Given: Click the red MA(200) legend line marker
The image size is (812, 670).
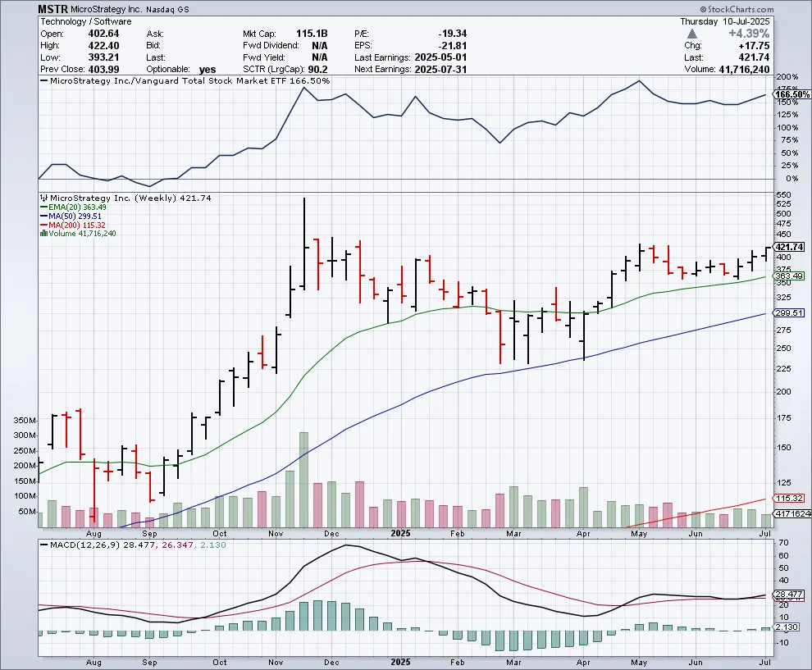Looking at the screenshot, I should coord(44,226).
